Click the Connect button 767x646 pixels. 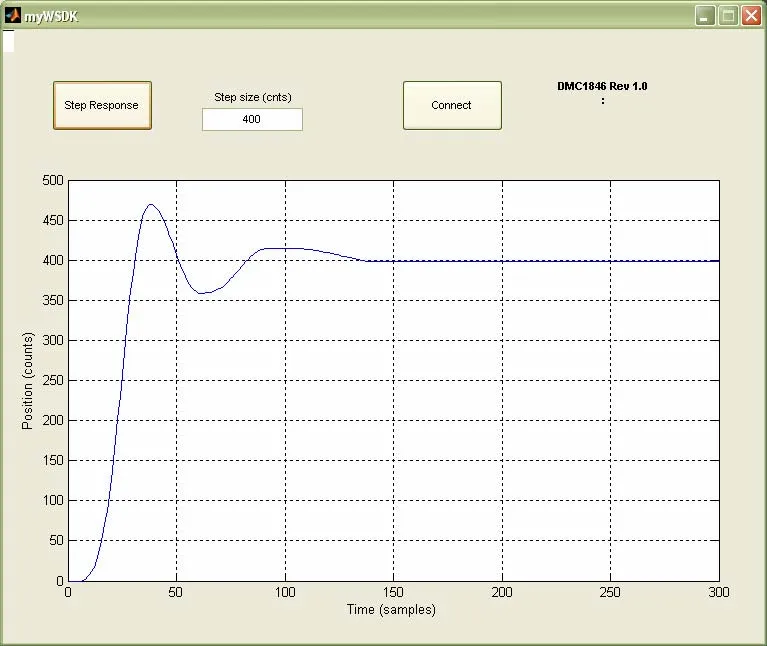[x=452, y=105]
